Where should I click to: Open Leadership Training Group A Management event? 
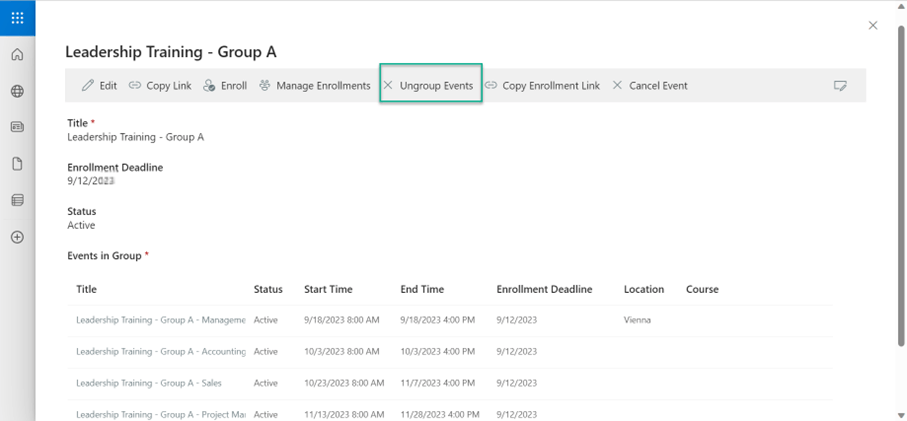[160, 321]
